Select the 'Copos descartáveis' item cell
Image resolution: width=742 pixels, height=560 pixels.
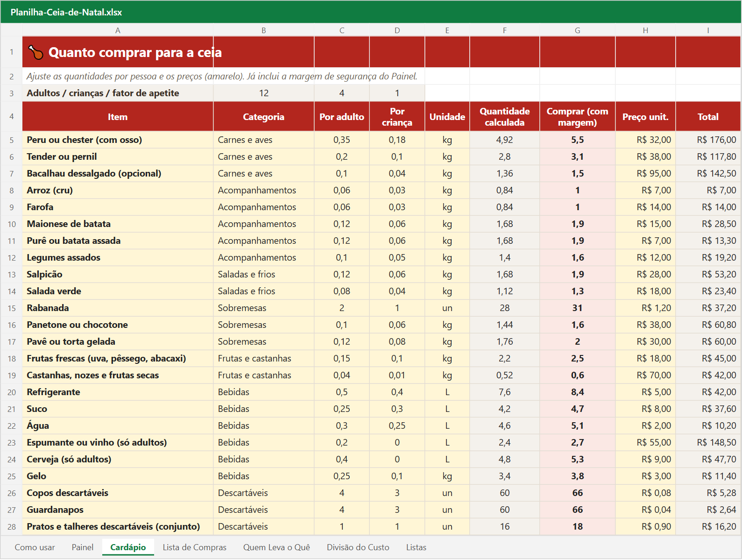118,493
